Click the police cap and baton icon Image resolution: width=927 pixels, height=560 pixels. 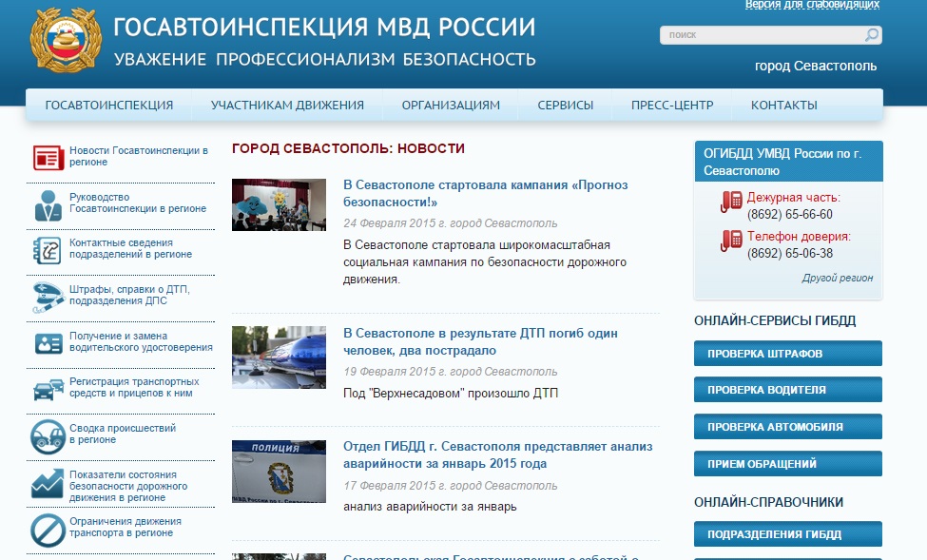pyautogui.click(x=48, y=297)
